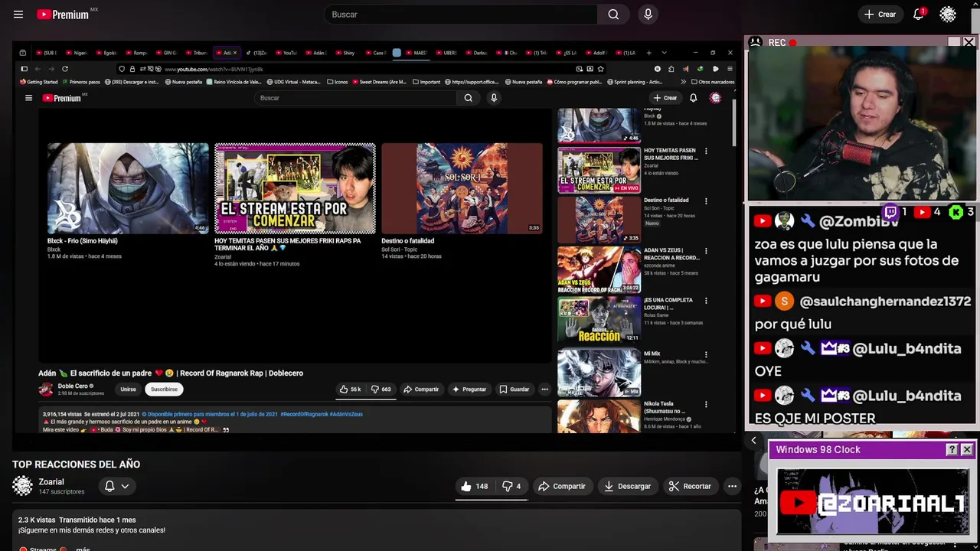Image resolution: width=980 pixels, height=551 pixels.
Task: Open the Crear menu in the top bar
Action: tap(880, 15)
